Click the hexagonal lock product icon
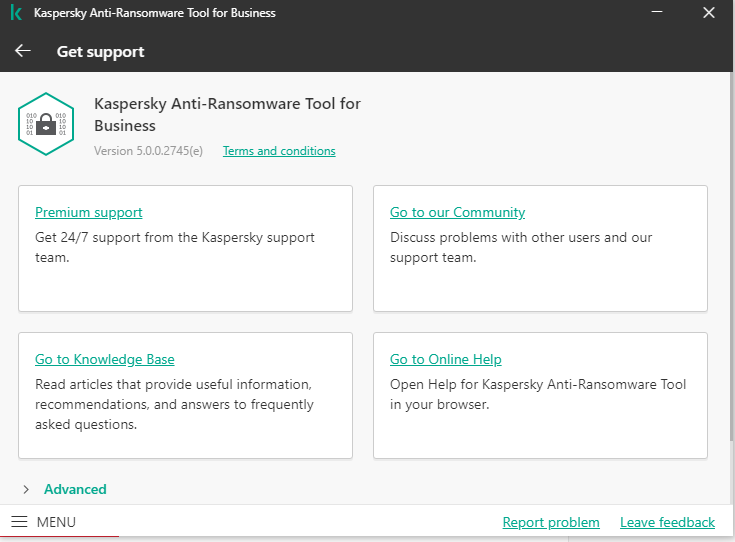735x542 pixels. coord(45,123)
